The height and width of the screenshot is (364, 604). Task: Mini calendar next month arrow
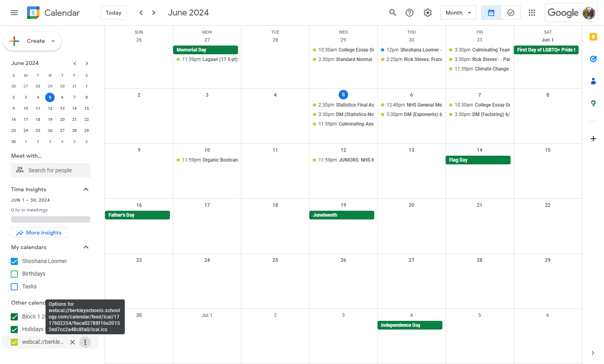coord(87,63)
